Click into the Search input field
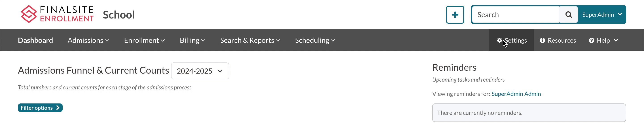Screen dimensions: 644x136 pos(515,15)
